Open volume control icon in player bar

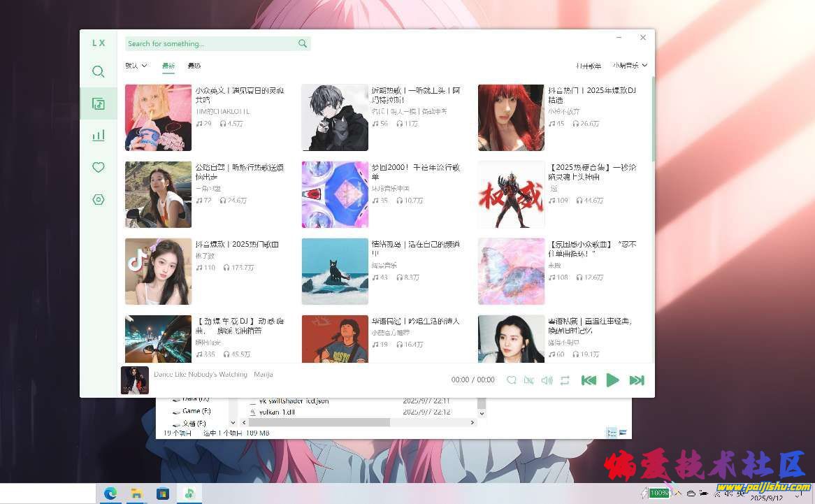click(547, 380)
